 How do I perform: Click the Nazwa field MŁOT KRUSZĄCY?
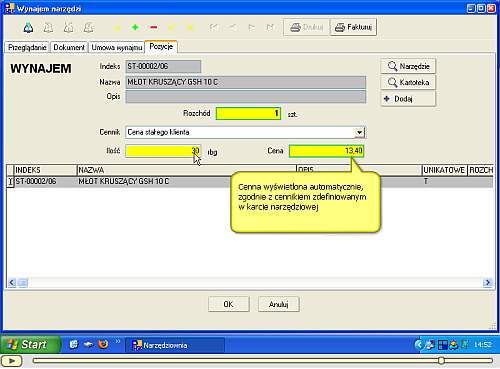pyautogui.click(x=246, y=82)
